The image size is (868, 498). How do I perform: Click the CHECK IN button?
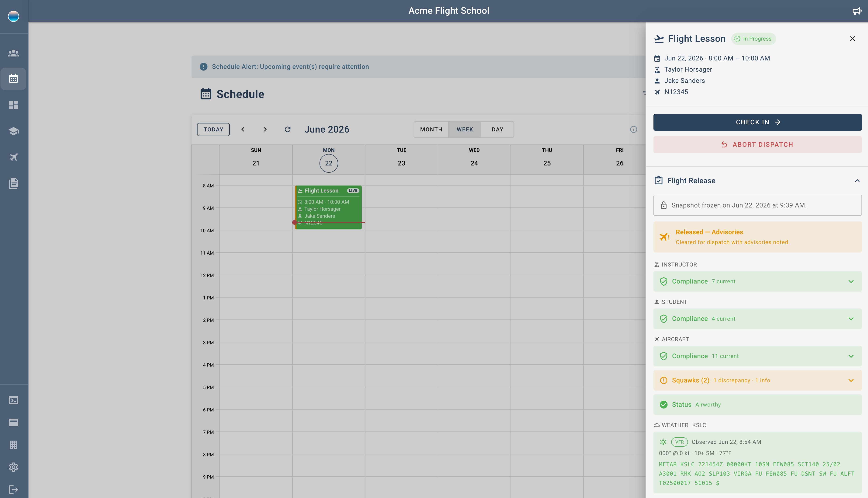click(757, 122)
